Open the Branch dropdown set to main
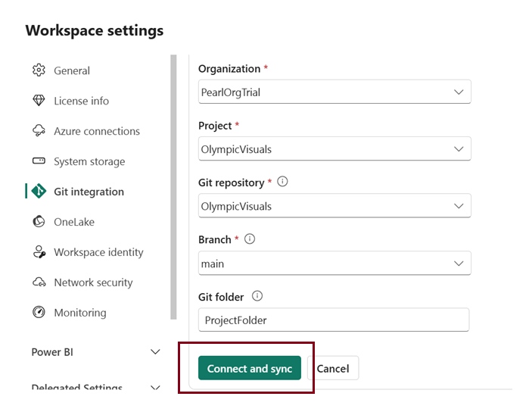Image resolution: width=532 pixels, height=412 pixels. click(334, 264)
